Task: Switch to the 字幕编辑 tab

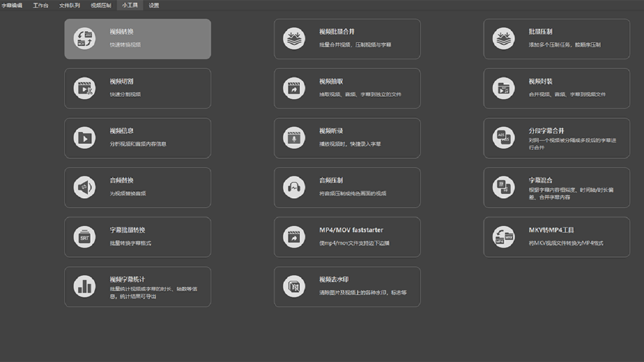Action: pos(12,6)
